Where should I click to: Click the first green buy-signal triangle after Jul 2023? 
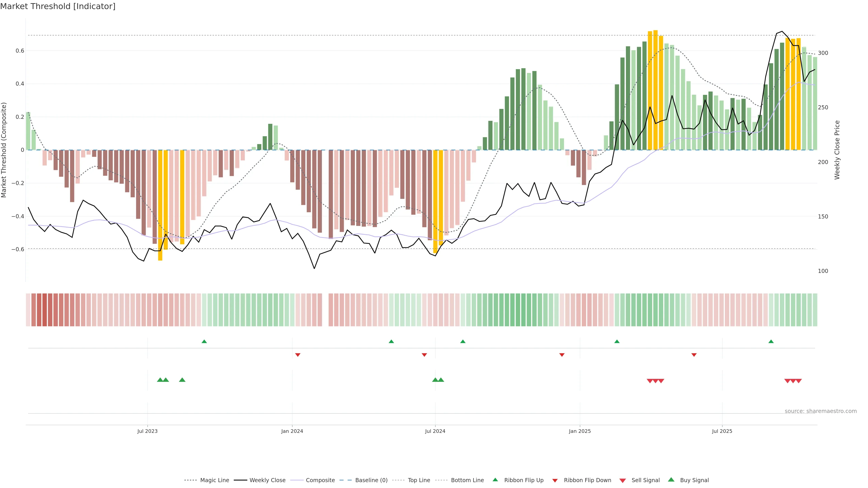pyautogui.click(x=160, y=380)
